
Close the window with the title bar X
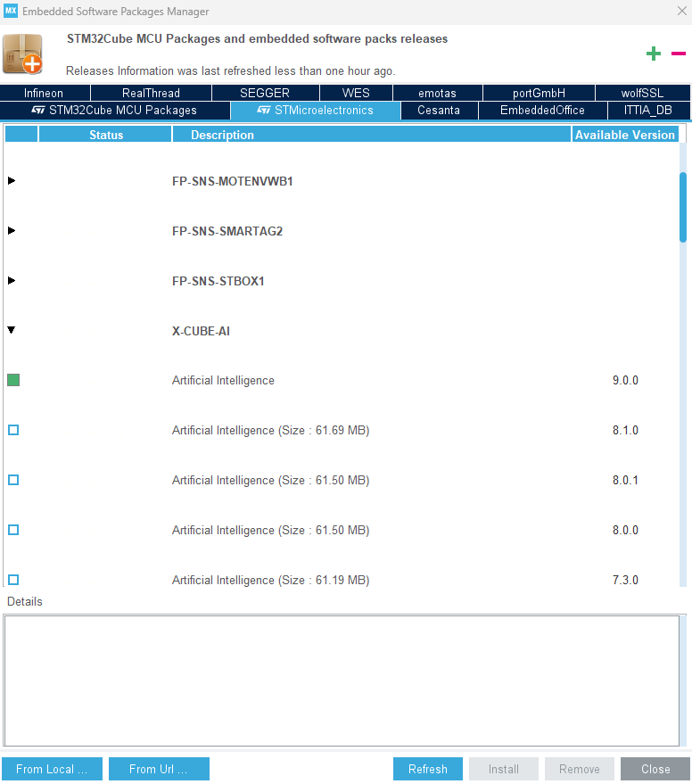682,11
